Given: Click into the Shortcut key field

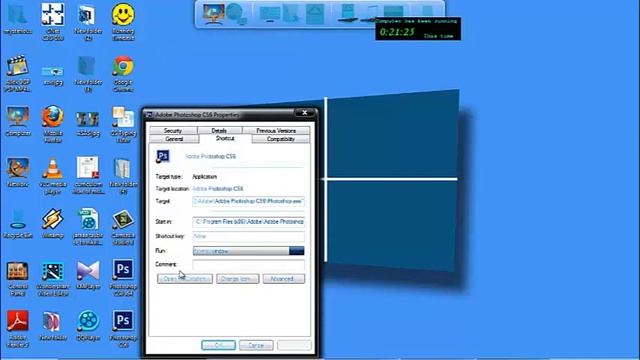Looking at the screenshot, I should (249, 236).
